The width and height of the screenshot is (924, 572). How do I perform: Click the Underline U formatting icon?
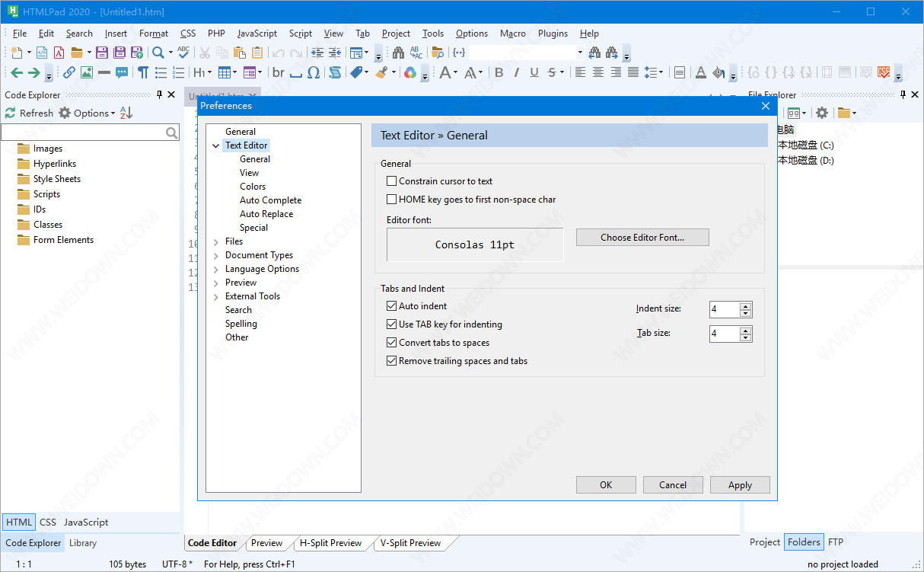pyautogui.click(x=534, y=72)
